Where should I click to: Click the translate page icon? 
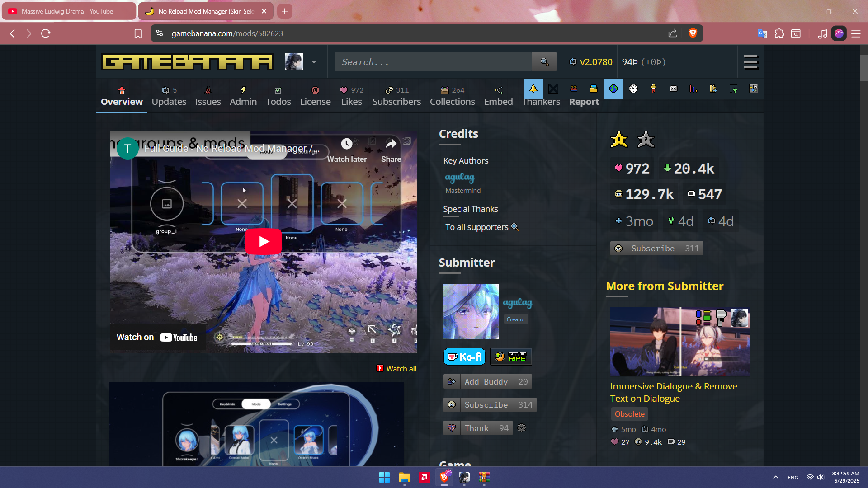point(762,33)
